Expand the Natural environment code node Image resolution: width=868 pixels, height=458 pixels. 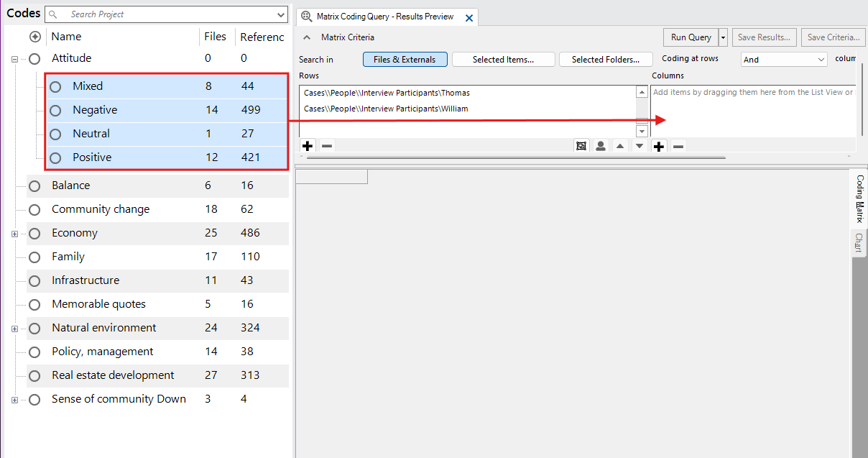pos(14,329)
